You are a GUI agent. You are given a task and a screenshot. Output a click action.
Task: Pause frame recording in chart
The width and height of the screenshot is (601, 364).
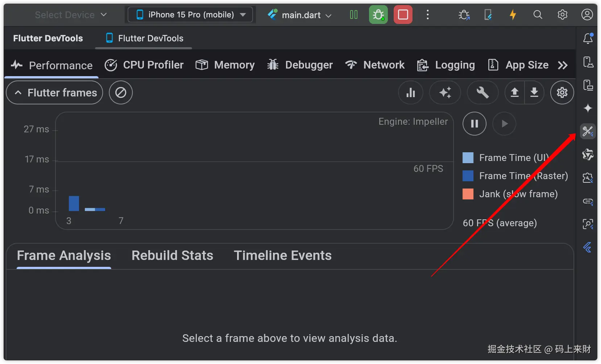474,124
